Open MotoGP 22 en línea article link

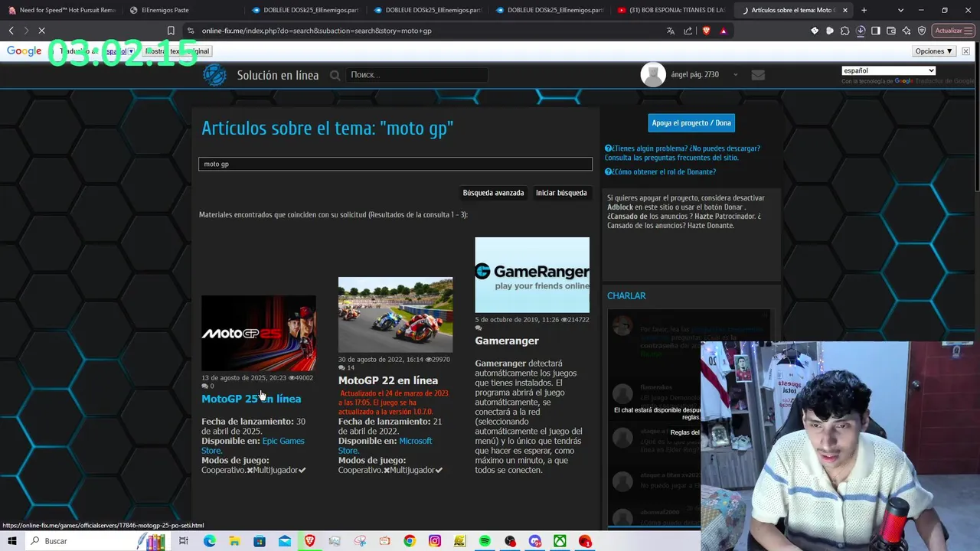coord(388,380)
